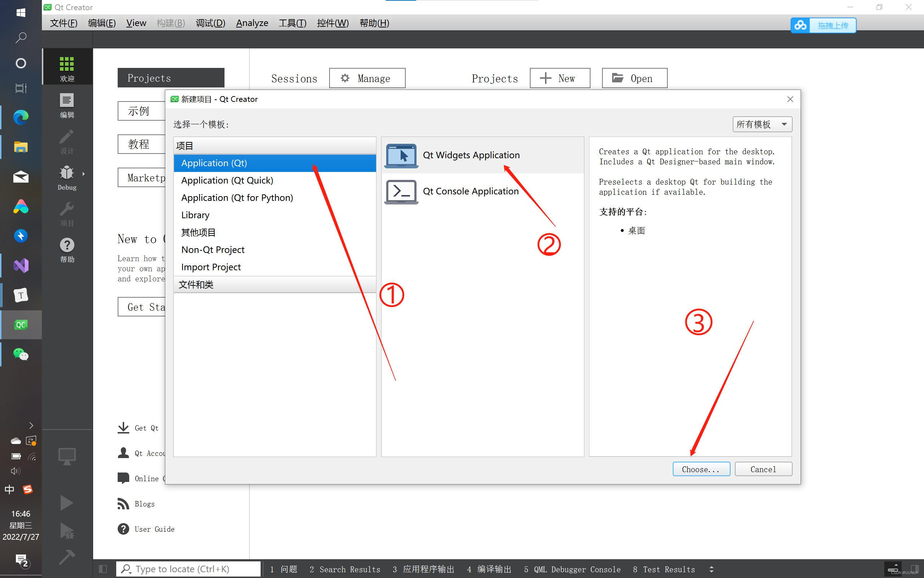Switch to Design mode pencil icon

(67, 142)
